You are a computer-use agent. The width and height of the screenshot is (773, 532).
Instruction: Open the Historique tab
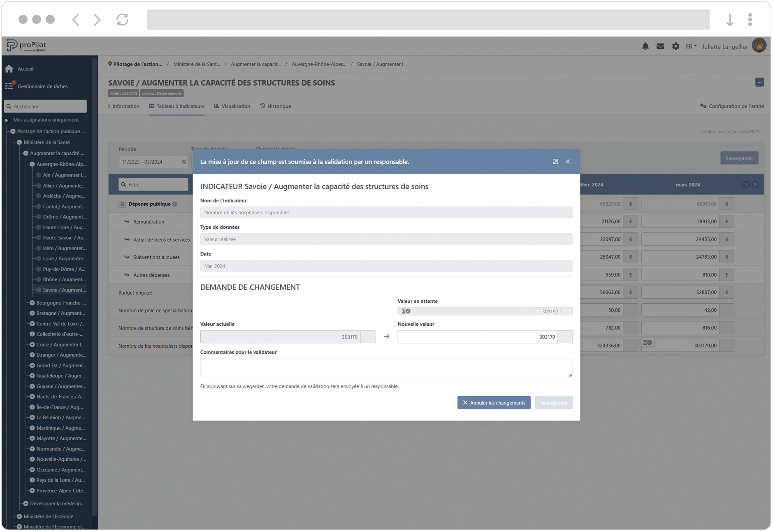click(275, 106)
